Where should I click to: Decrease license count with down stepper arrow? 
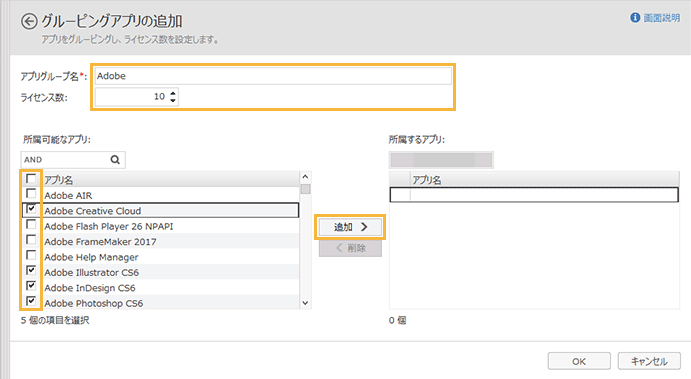[173, 101]
